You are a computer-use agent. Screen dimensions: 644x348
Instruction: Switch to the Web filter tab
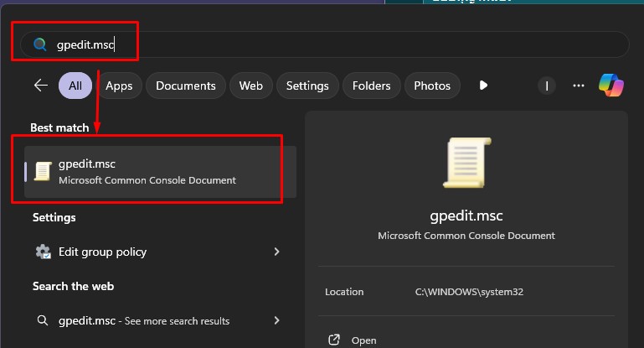251,86
